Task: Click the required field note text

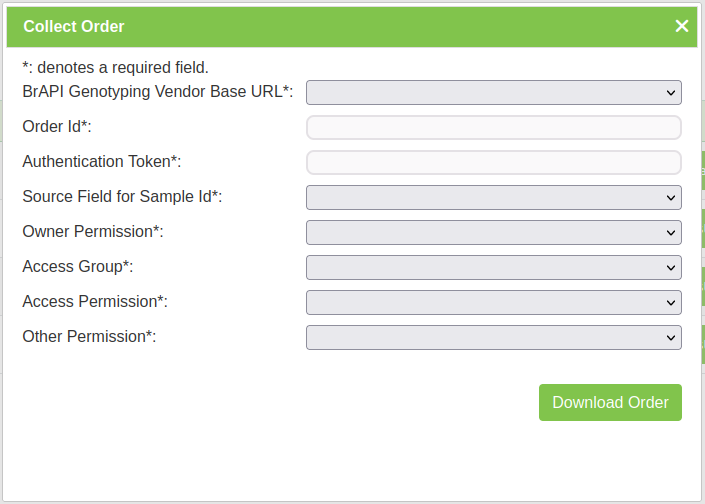Action: click(x=115, y=68)
